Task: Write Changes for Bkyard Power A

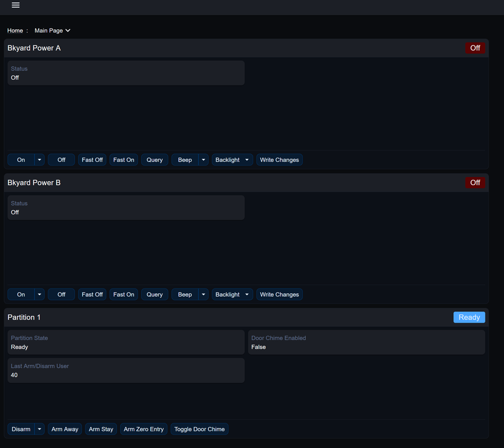Action: click(279, 160)
